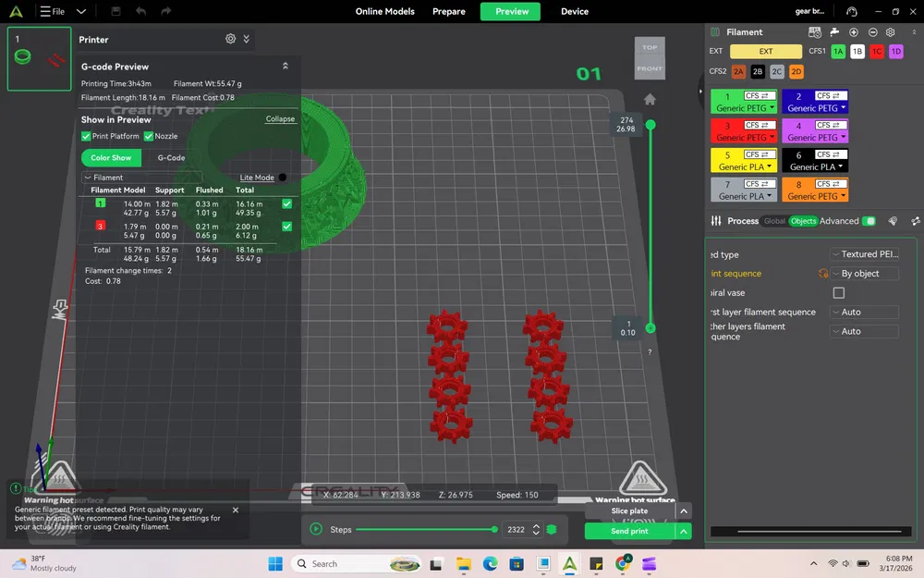
Task: Open the bed type Textured PEI dropdown
Action: pyautogui.click(x=865, y=254)
